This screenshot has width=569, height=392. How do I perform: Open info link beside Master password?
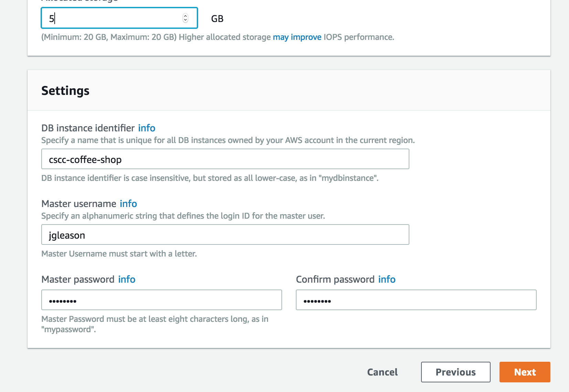click(127, 279)
